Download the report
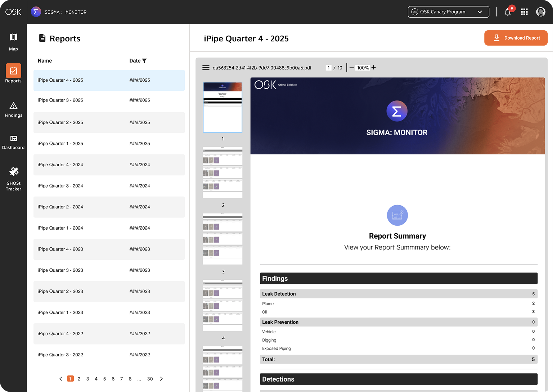This screenshot has width=553, height=392. pyautogui.click(x=516, y=38)
